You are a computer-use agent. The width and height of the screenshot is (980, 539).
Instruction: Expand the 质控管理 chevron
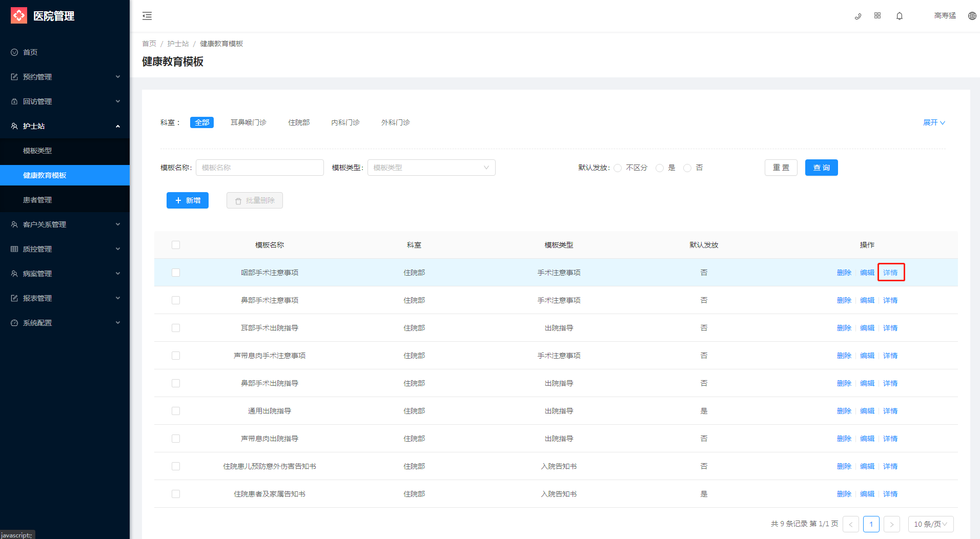click(x=118, y=249)
